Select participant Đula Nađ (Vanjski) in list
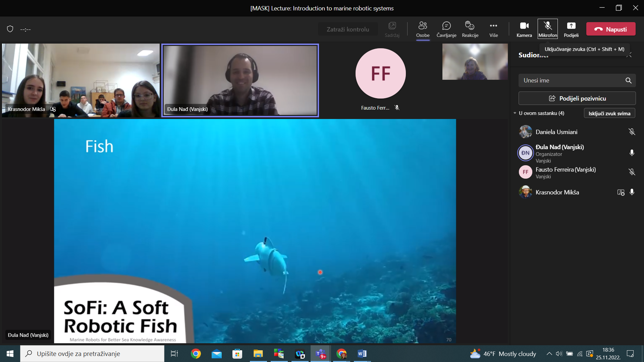 click(x=577, y=153)
